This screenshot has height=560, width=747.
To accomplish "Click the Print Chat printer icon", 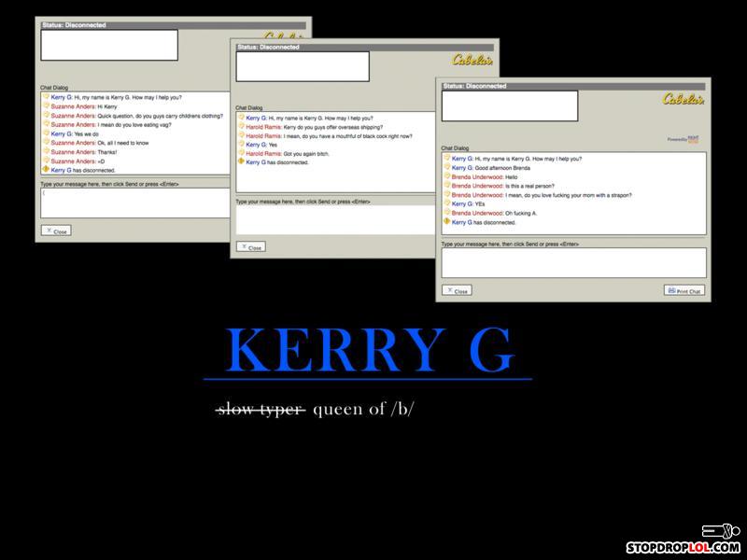I will pyautogui.click(x=671, y=290).
